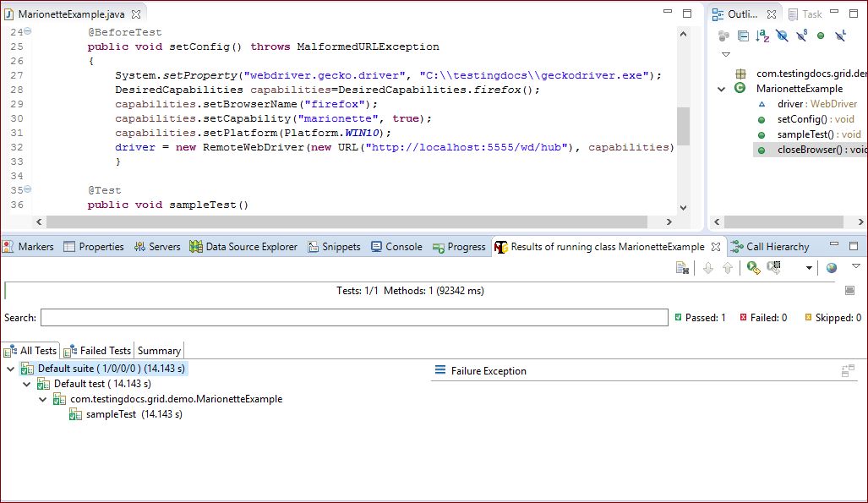Close the Outline view tab
Screen dimensions: 868x503
pos(772,14)
